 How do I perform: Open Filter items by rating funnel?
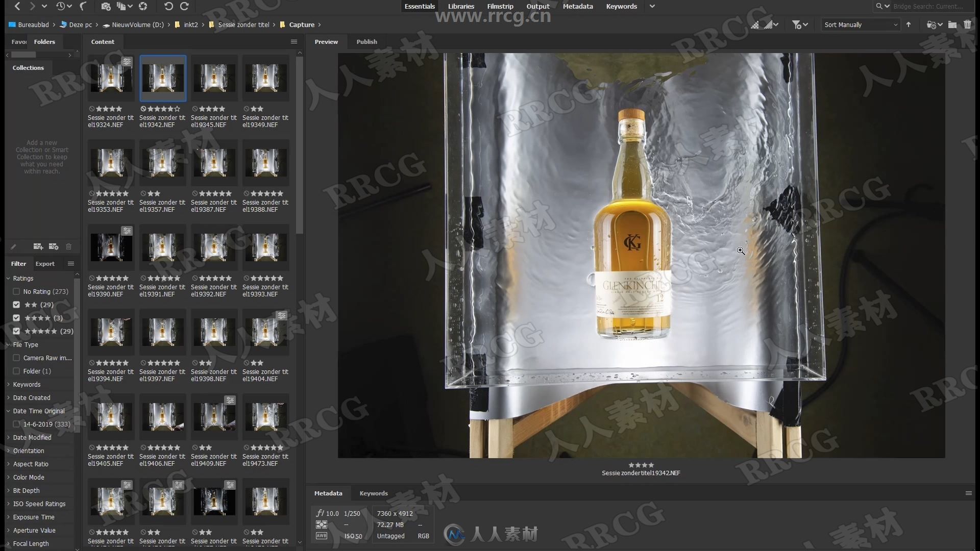[x=799, y=24]
